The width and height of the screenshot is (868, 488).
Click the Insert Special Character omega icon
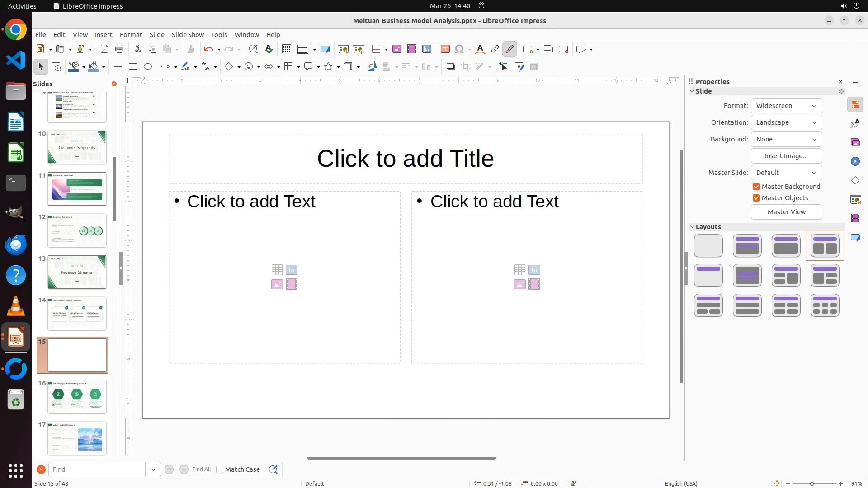pyautogui.click(x=459, y=49)
